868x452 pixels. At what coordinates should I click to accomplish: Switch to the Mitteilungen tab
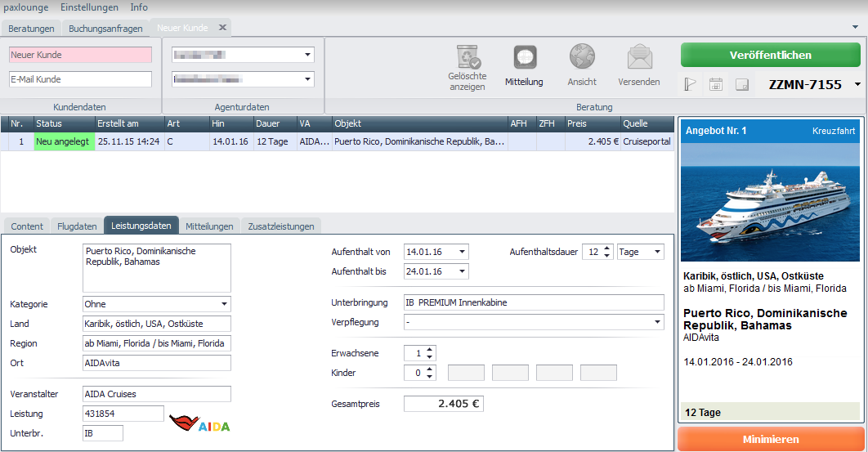tap(209, 226)
